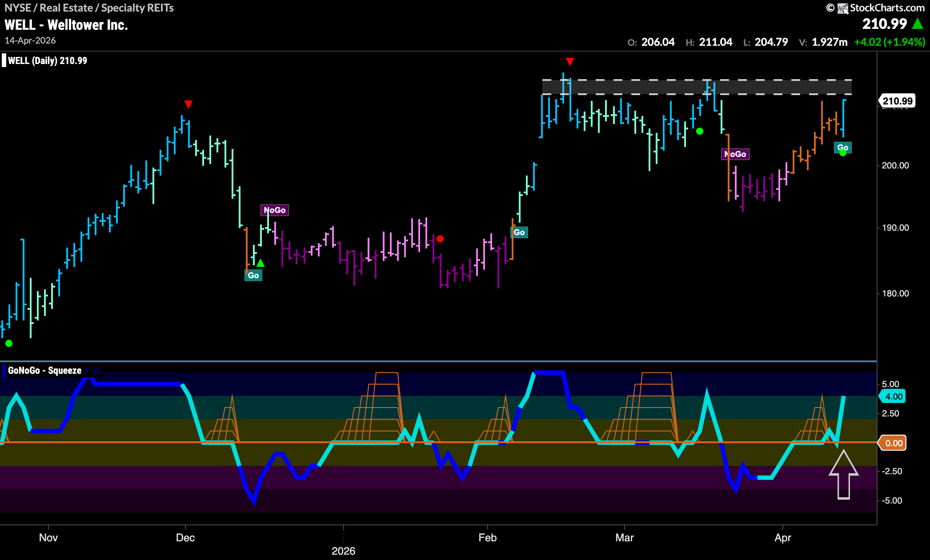The image size is (930, 560).
Task: Click the 'Apr' label on the time axis
Action: click(x=783, y=538)
